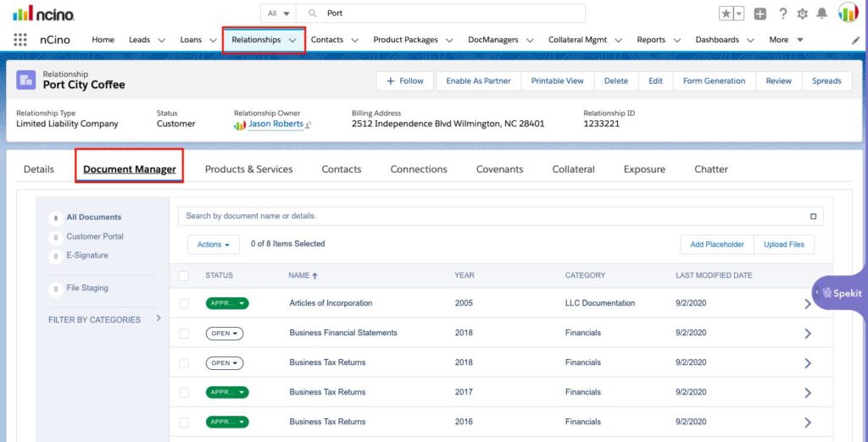Open the Spekit side panel

839,293
